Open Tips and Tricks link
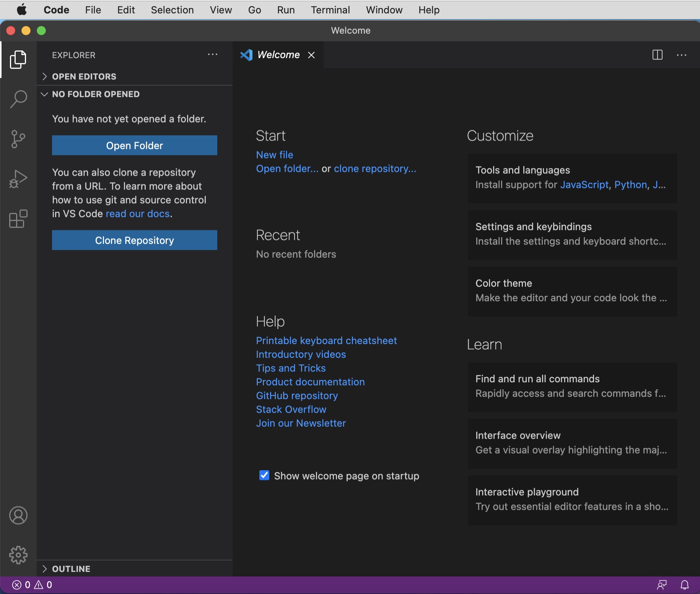Screen dimensions: 700x594 pyautogui.click(x=291, y=368)
